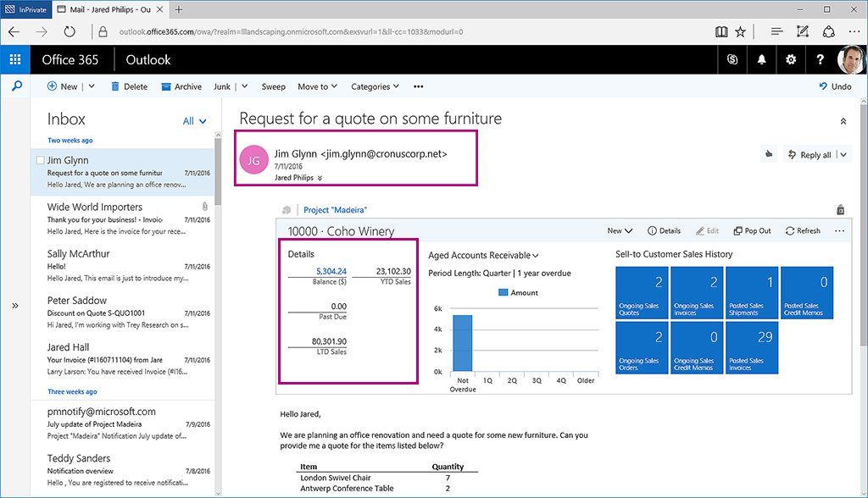The width and height of the screenshot is (868, 498).
Task: Open the Posted Sales Shipments tile
Action: [x=752, y=293]
